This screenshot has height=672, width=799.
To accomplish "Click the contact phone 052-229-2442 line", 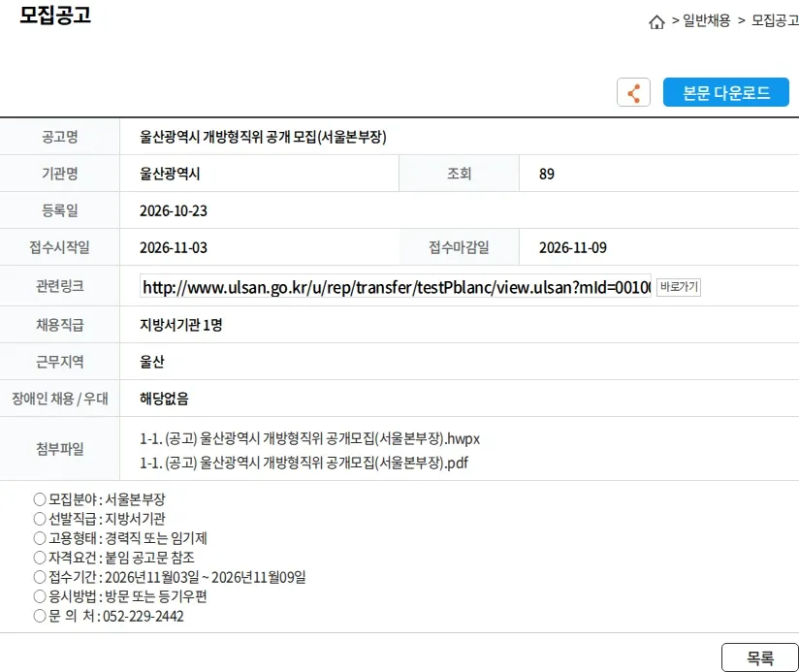I will click(109, 616).
